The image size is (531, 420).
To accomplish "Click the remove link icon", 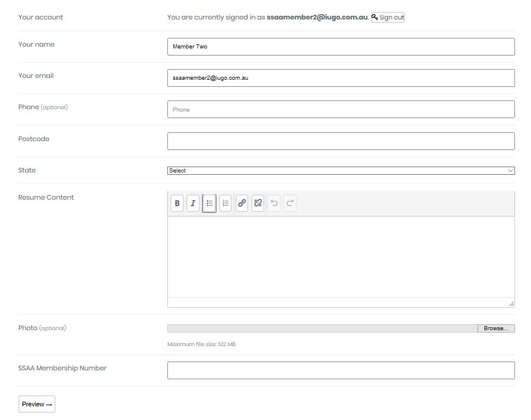I will (258, 204).
